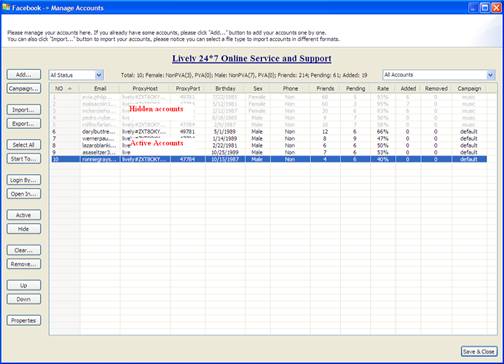Click the Facebook app icon in title bar

(6, 7)
